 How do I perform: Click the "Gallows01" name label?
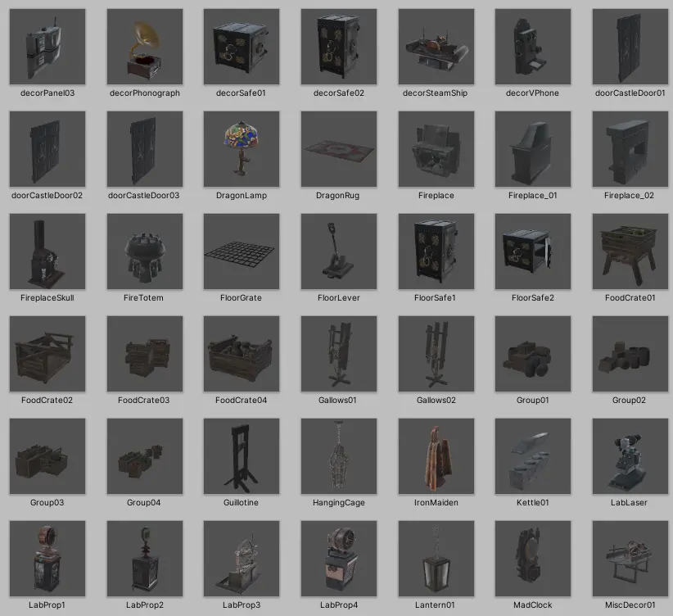point(337,401)
